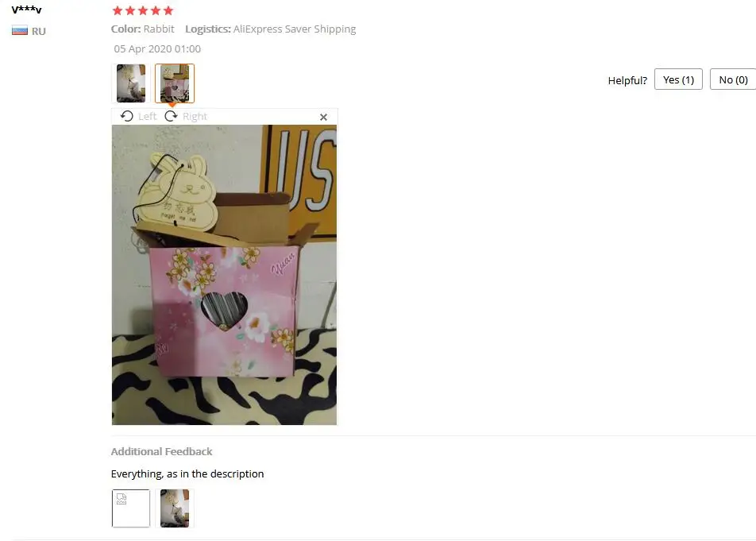Screen dimensions: 756x541
Task: Click the "Right" rotate label
Action: [x=195, y=116]
